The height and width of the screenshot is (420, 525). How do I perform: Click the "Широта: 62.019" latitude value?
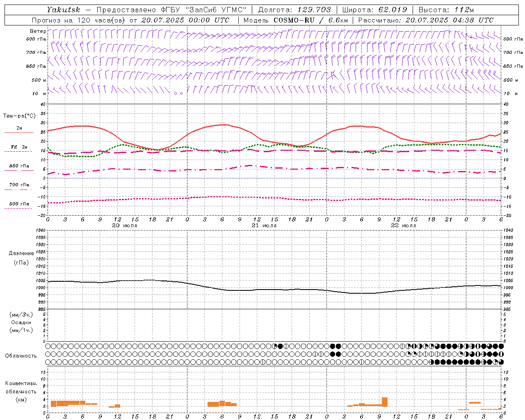375,10
